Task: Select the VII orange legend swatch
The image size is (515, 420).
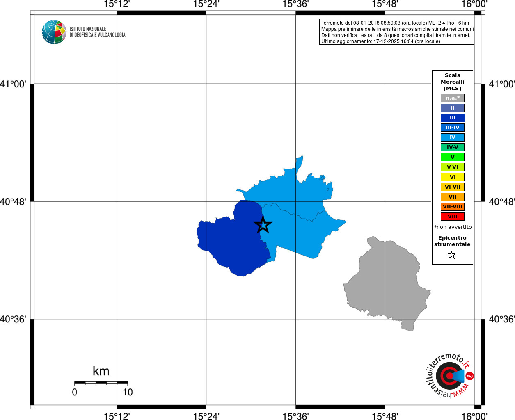Action: click(453, 197)
